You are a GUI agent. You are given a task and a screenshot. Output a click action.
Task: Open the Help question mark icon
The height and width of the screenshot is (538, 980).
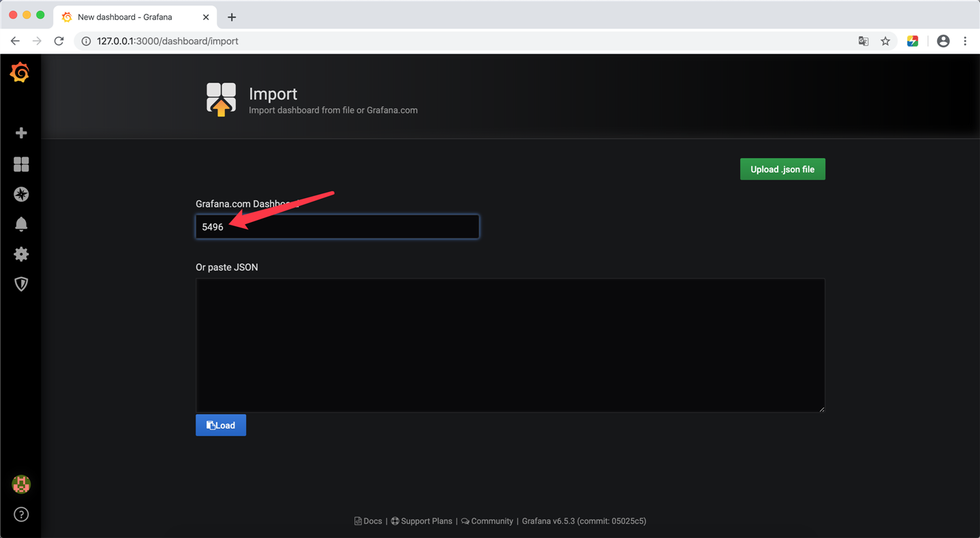(x=21, y=514)
